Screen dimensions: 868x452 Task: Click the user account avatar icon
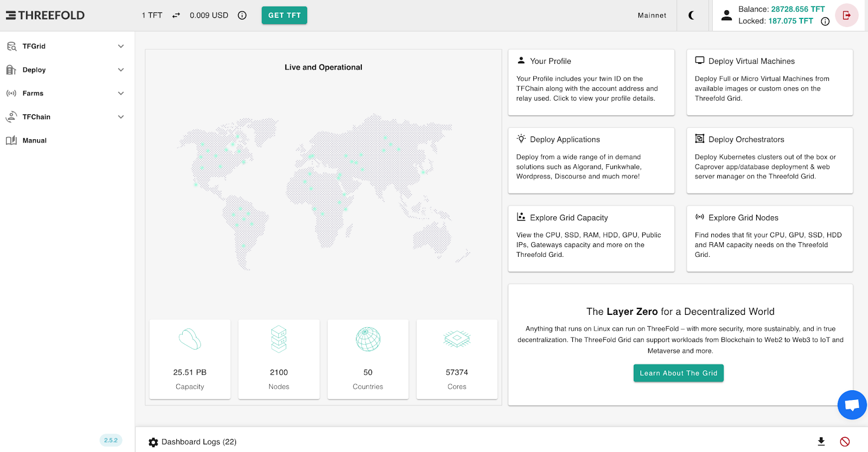pos(726,15)
